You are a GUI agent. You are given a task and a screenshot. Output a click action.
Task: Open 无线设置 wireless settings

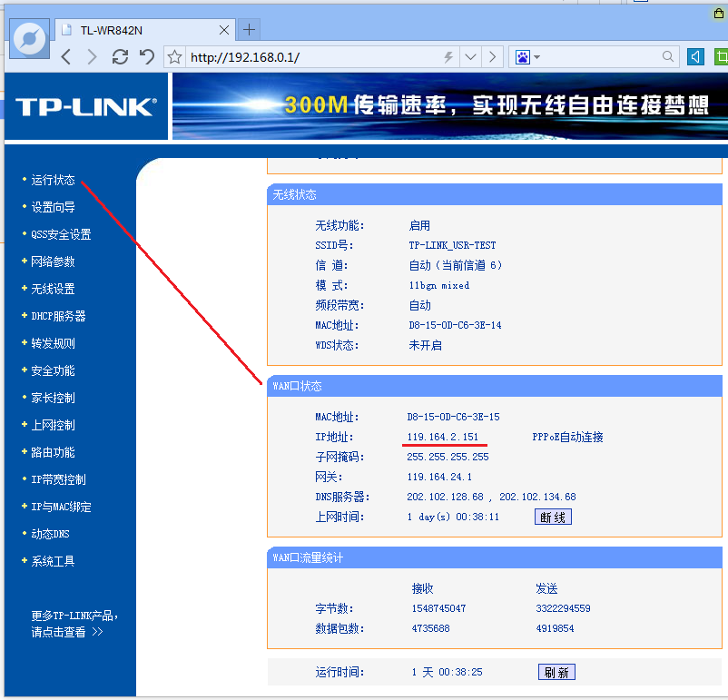(52, 288)
